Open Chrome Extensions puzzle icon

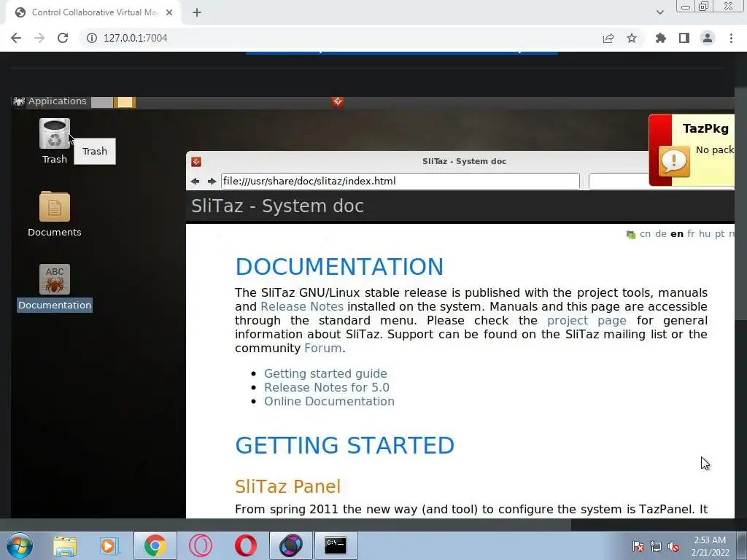tap(660, 38)
